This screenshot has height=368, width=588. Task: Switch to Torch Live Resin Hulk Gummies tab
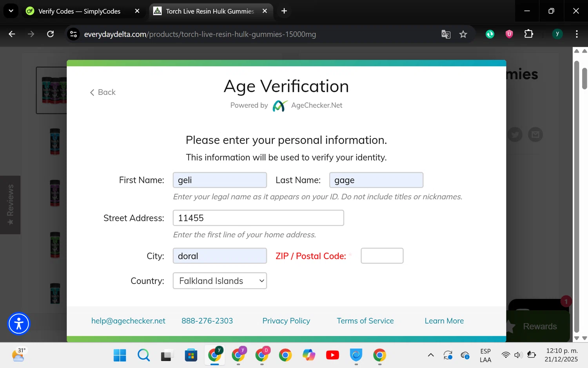[210, 11]
